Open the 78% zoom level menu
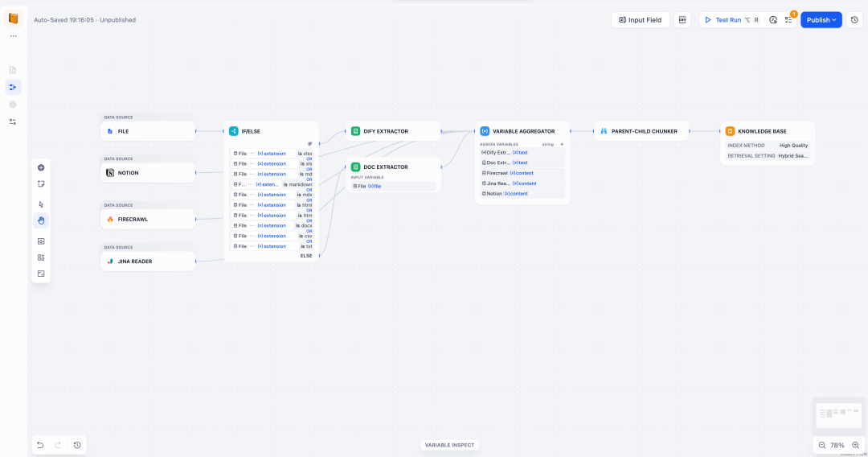The height and width of the screenshot is (457, 868). pos(837,446)
